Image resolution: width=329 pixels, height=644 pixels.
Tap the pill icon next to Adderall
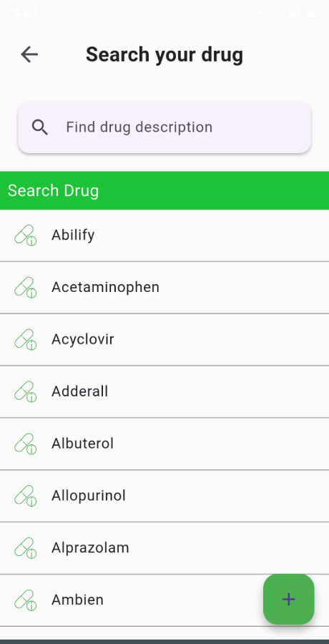26,391
